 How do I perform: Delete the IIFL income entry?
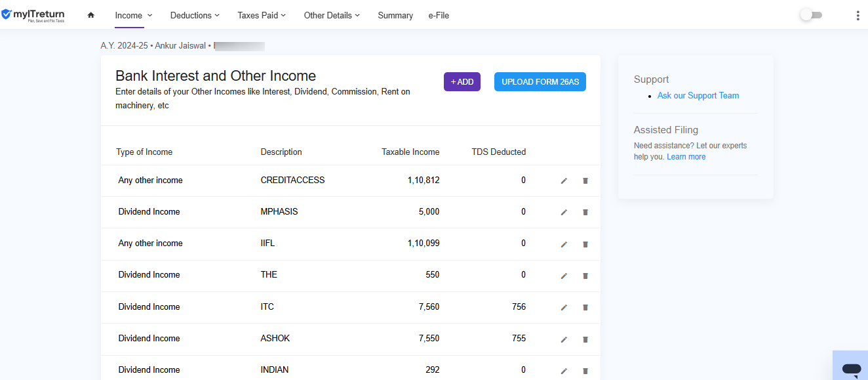click(x=585, y=244)
